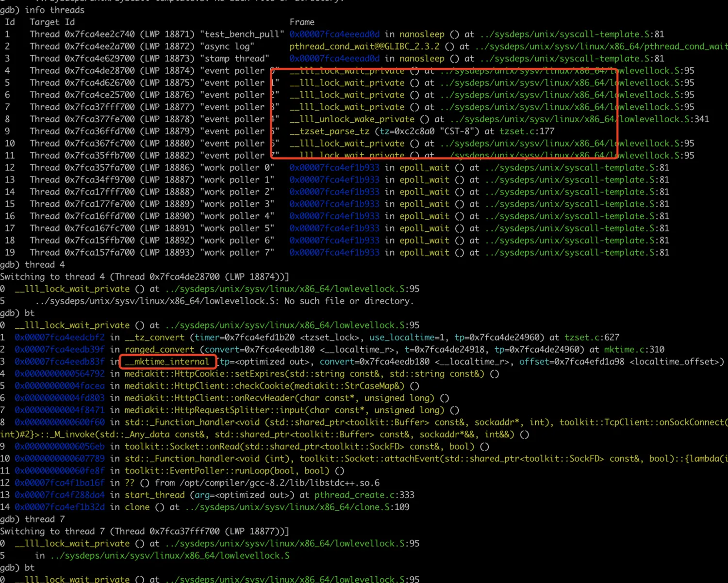
Task: Click address 0x0000000000564792 in frame 4
Action: [x=60, y=373]
